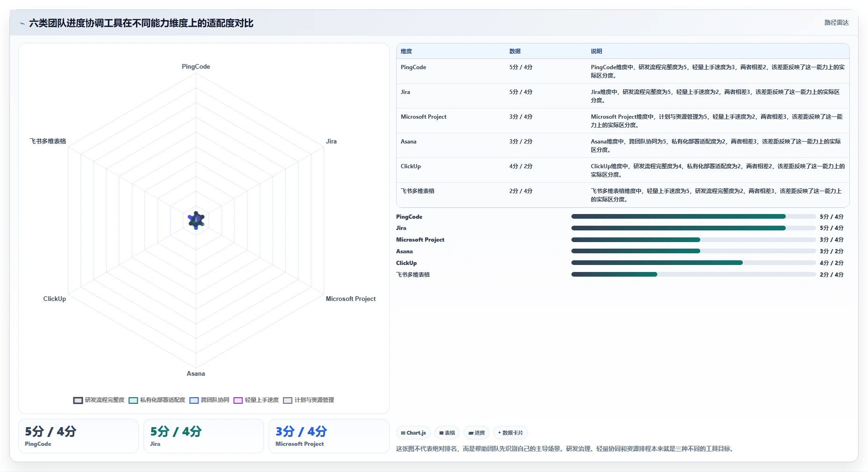Click the small icon beside the dashboard title

click(22, 23)
